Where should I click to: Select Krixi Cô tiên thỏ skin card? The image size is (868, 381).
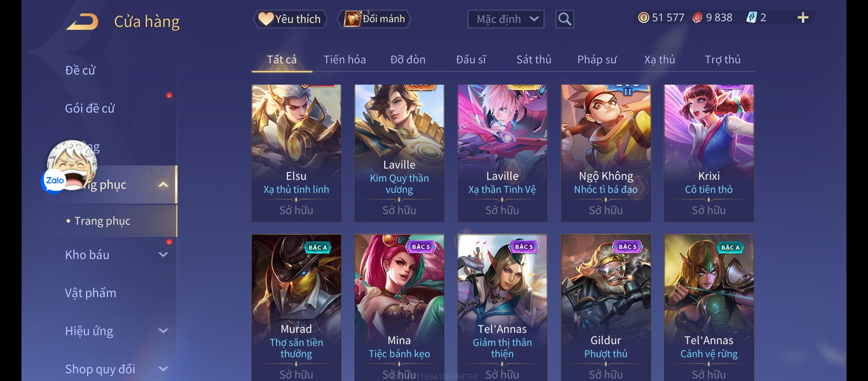coord(709,153)
